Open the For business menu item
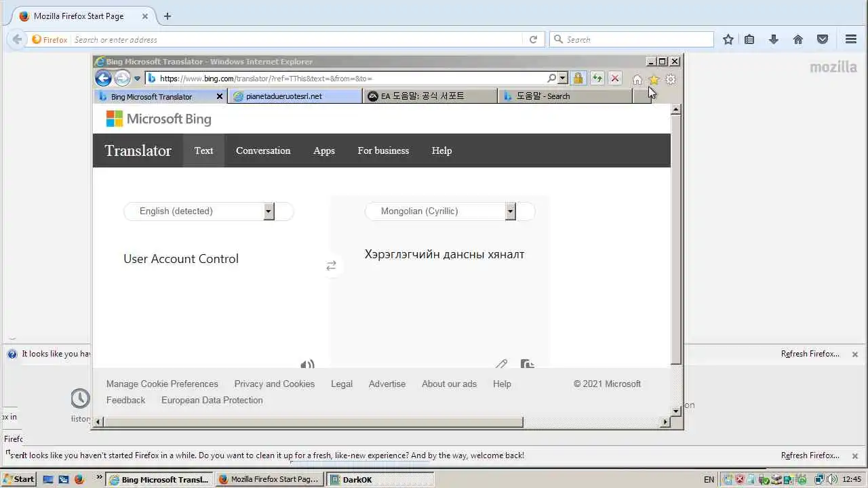The width and height of the screenshot is (868, 488). coord(383,150)
